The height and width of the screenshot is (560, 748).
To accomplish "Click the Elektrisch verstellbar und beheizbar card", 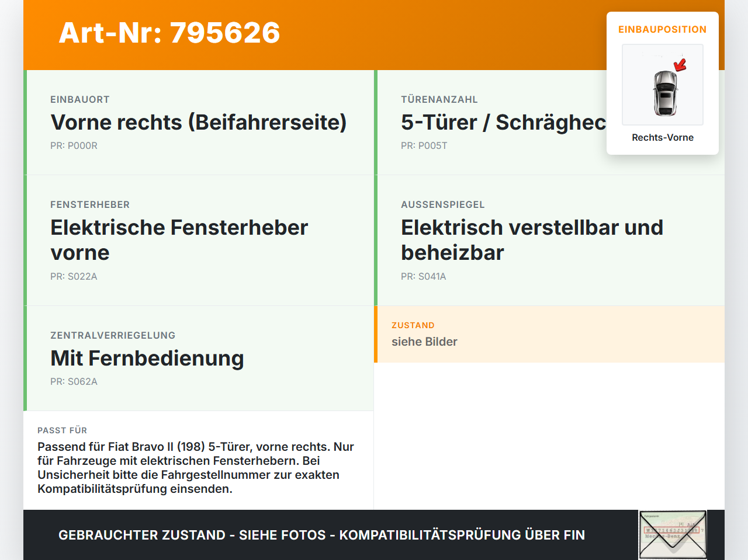I will [549, 241].
